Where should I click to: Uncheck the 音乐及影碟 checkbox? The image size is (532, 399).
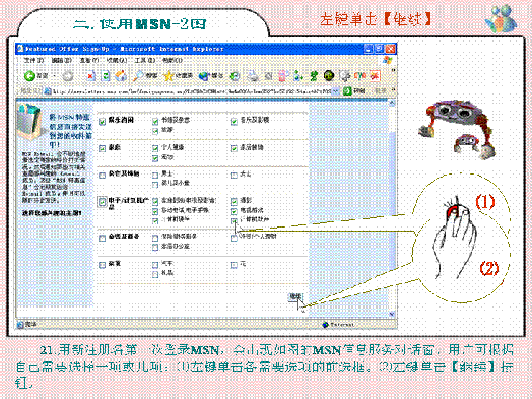pos(234,121)
